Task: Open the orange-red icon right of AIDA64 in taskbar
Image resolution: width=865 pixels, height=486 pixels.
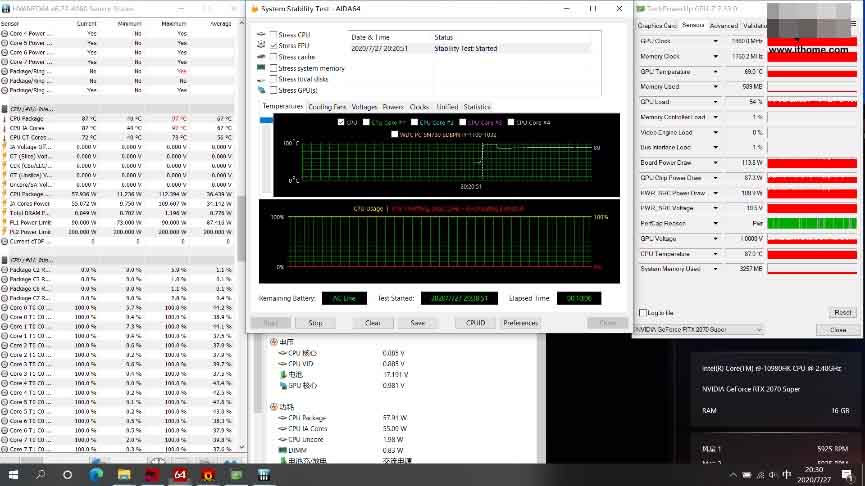Action: 208,474
